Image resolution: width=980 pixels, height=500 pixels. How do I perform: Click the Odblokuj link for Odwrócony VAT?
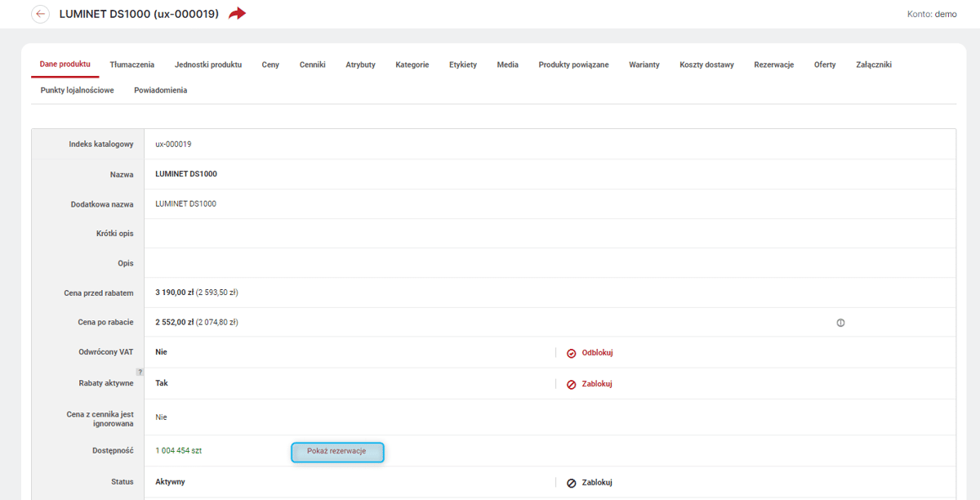pyautogui.click(x=597, y=353)
